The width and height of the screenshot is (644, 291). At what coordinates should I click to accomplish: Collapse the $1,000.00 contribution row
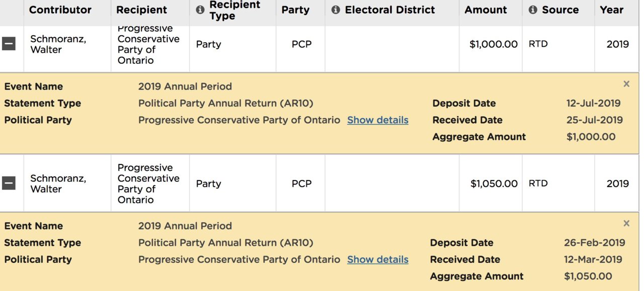(9, 44)
